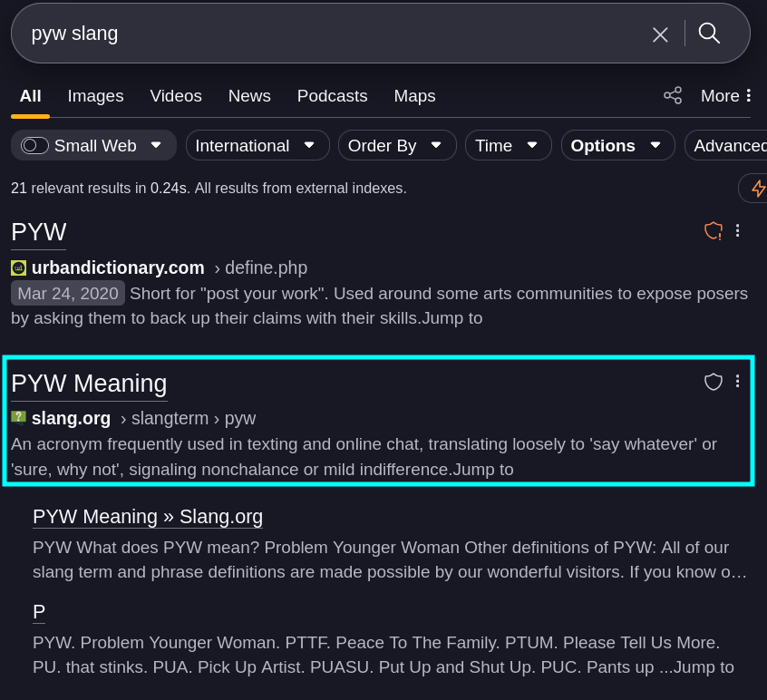Switch to the Images tab
This screenshot has height=700, width=767.
tap(95, 96)
